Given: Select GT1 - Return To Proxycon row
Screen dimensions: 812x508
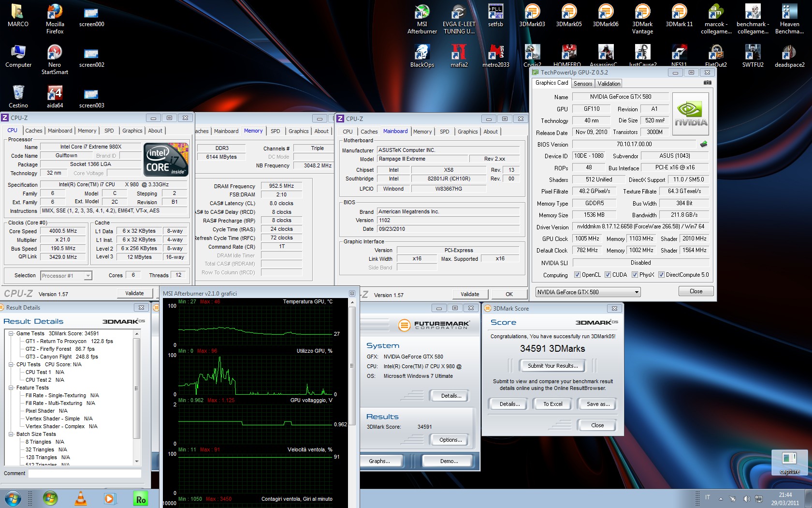Looking at the screenshot, I should click(x=69, y=341).
